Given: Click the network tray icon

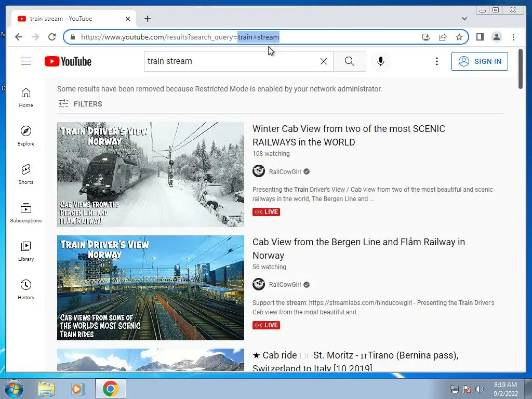Looking at the screenshot, I should [x=454, y=389].
